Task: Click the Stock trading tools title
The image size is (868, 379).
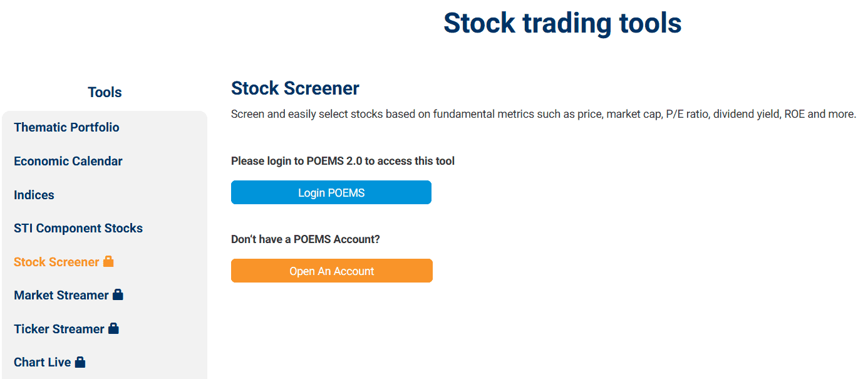Action: 562,23
